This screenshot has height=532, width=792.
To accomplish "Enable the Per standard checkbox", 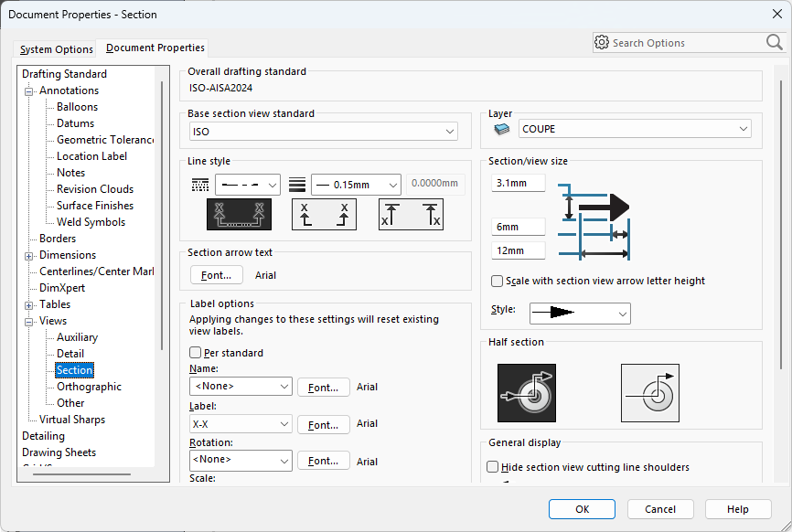I will coord(196,353).
